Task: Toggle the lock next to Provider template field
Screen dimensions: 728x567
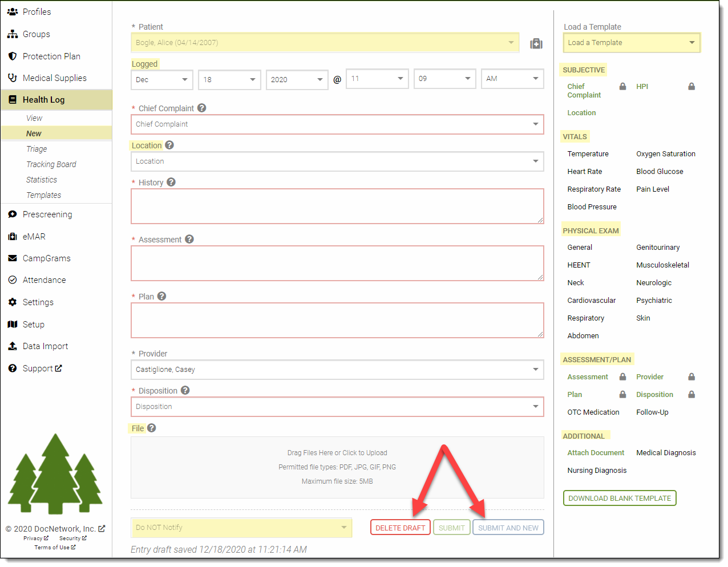Action: [x=691, y=377]
